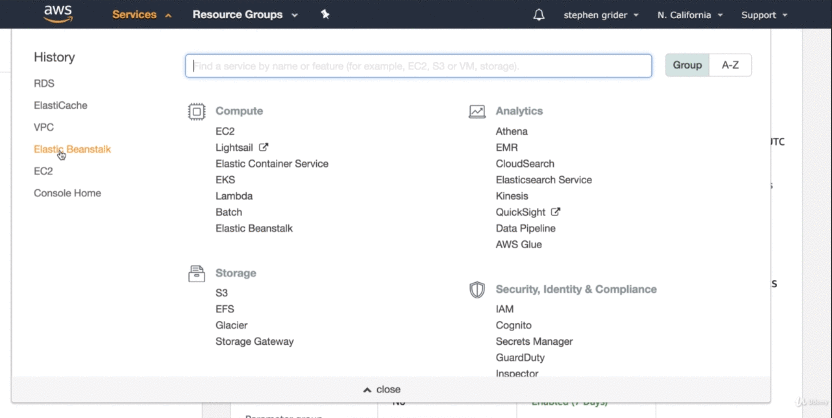This screenshot has height=418, width=832.
Task: Open QuickSight service
Action: [521, 212]
